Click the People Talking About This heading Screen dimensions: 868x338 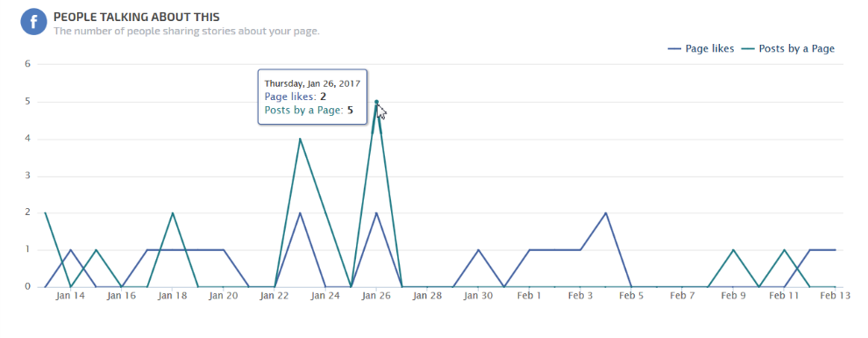(136, 18)
